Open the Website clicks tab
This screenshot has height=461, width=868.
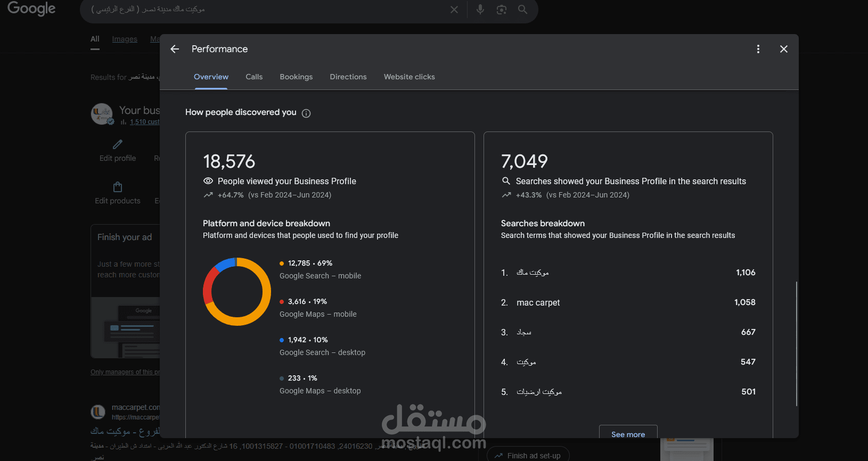(410, 77)
